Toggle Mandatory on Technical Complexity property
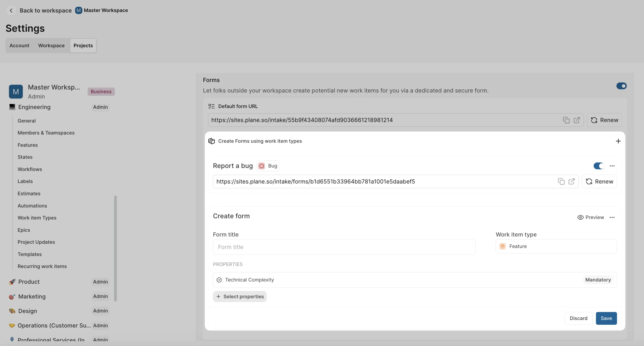The height and width of the screenshot is (346, 644). click(598, 280)
